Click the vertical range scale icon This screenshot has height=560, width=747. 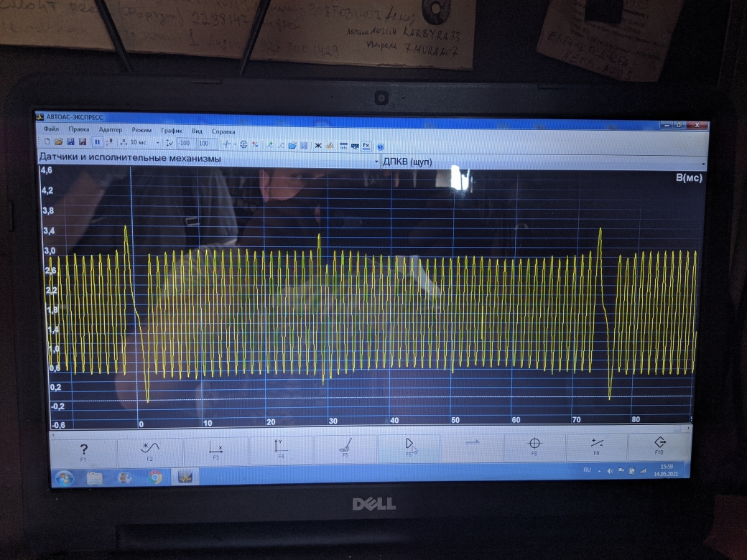coord(169,142)
